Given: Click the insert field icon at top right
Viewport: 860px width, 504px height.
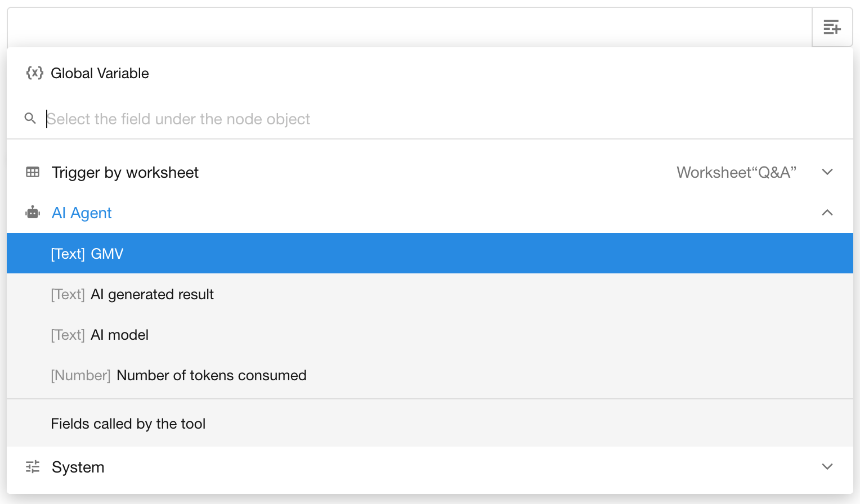Looking at the screenshot, I should [x=832, y=27].
